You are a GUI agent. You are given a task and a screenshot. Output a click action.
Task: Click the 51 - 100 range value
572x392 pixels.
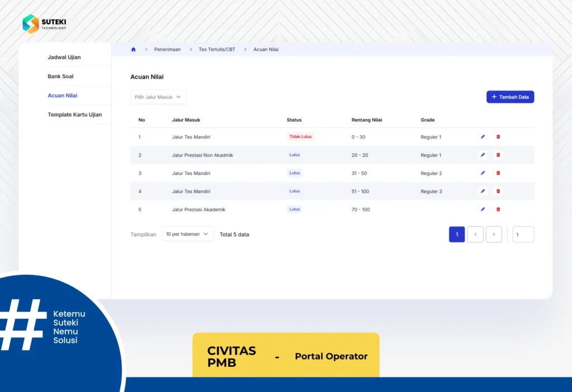pyautogui.click(x=360, y=192)
